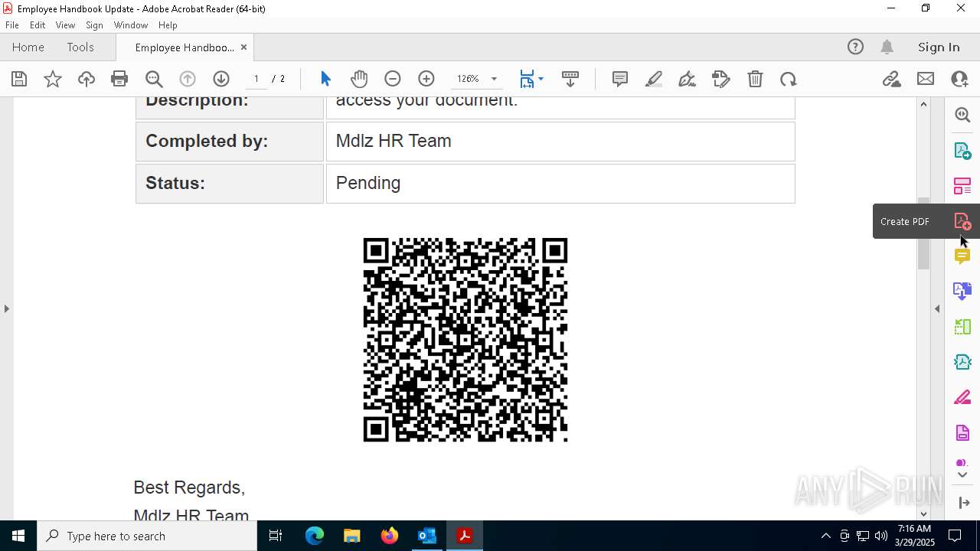Open the help question mark icon

point(855,47)
